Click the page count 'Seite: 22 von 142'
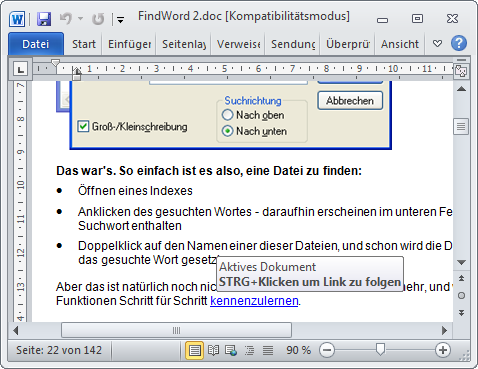The width and height of the screenshot is (478, 369). [59, 350]
